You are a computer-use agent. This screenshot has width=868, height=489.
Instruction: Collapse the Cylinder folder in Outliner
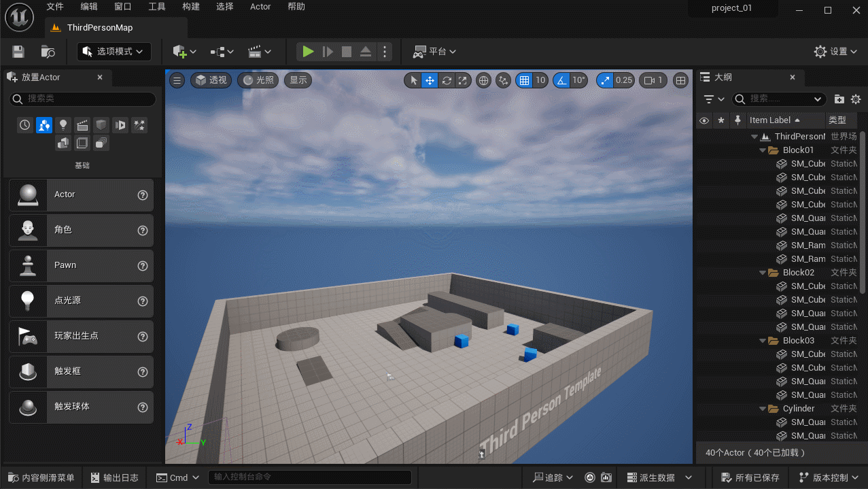pyautogui.click(x=763, y=409)
